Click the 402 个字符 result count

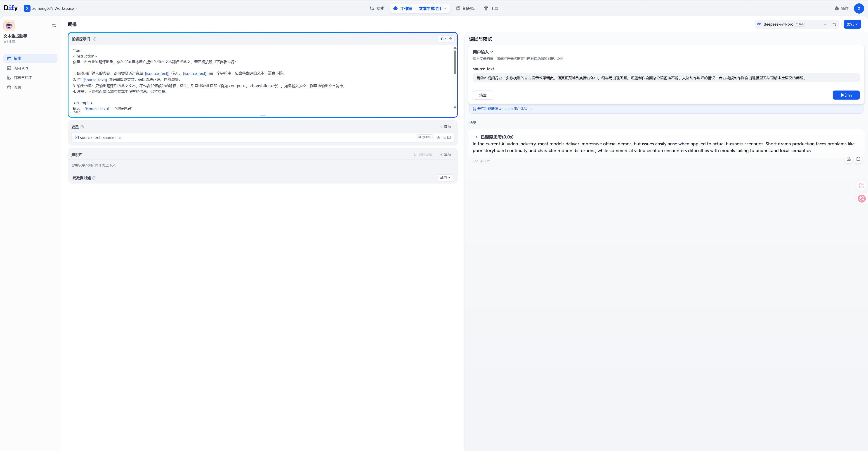point(481,162)
